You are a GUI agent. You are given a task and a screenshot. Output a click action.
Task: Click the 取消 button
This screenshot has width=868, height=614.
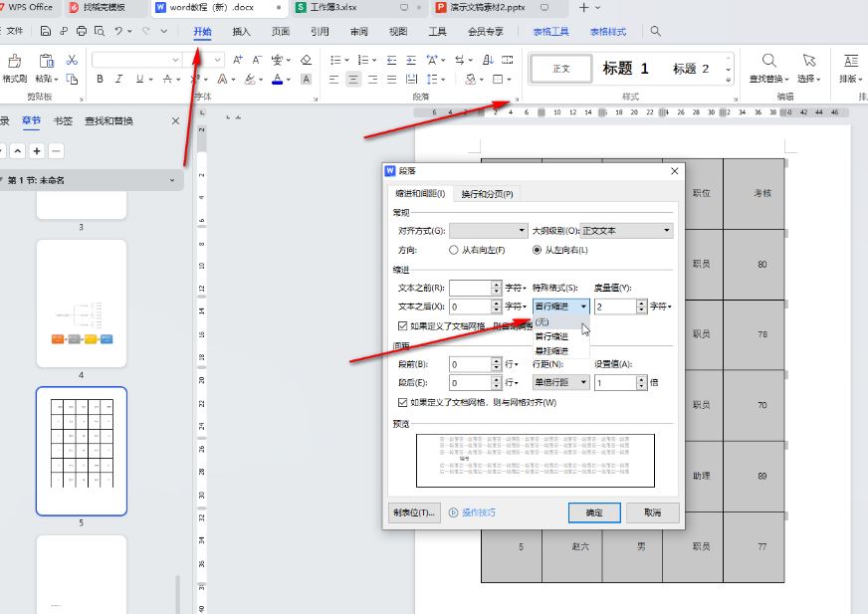(653, 512)
